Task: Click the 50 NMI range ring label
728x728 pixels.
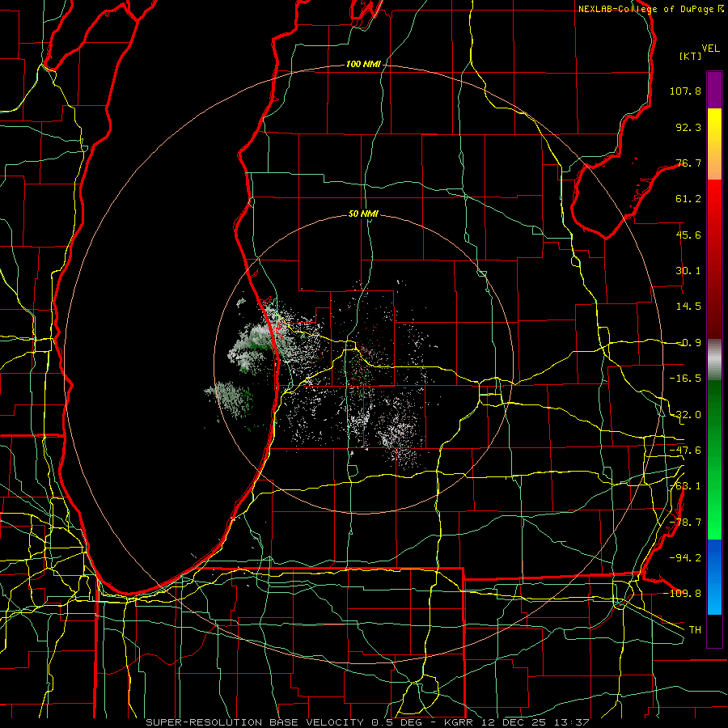Action: (363, 214)
